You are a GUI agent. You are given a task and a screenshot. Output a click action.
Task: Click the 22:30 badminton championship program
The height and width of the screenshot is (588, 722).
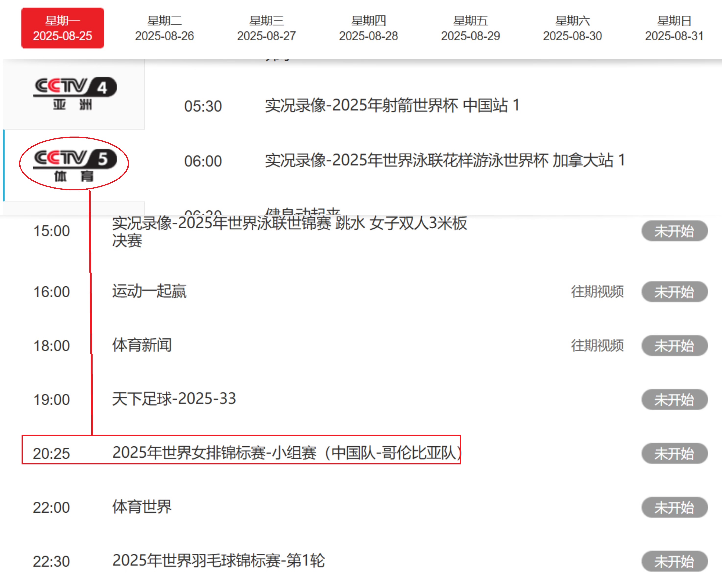219,561
